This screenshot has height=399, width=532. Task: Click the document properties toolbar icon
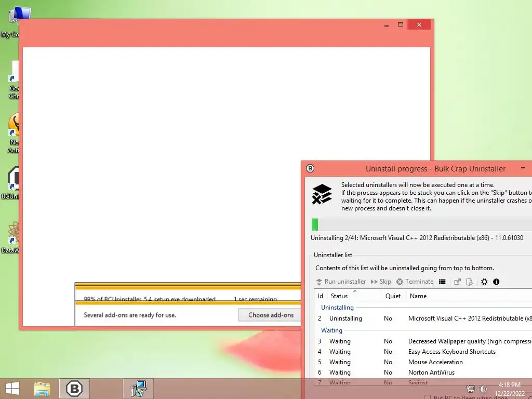click(x=470, y=282)
